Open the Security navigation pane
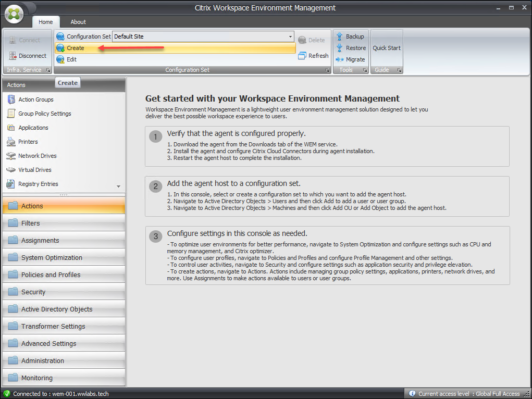 (x=64, y=292)
